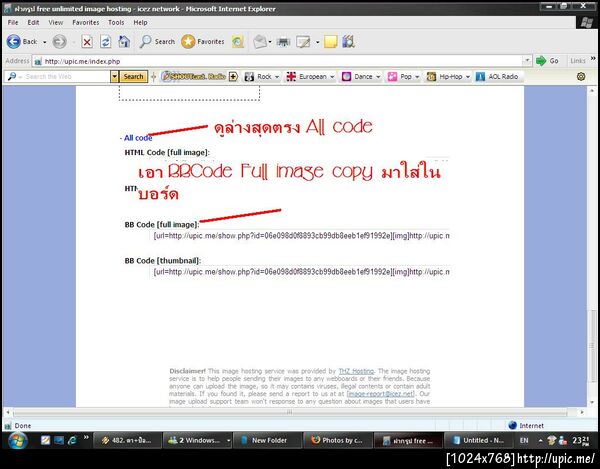Click the Research books icon

349,41
